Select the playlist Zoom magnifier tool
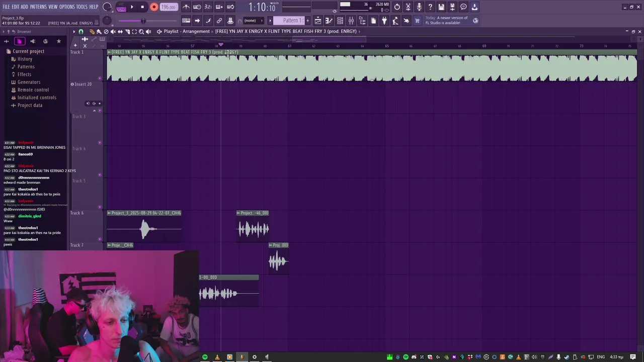644x362 pixels. [141, 32]
